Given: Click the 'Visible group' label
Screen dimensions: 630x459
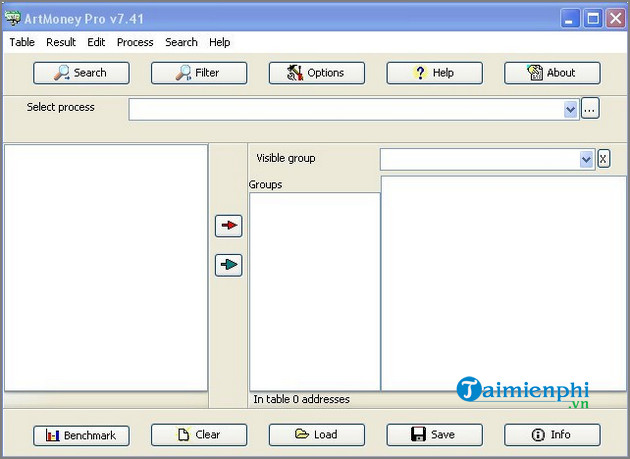Looking at the screenshot, I should (286, 158).
